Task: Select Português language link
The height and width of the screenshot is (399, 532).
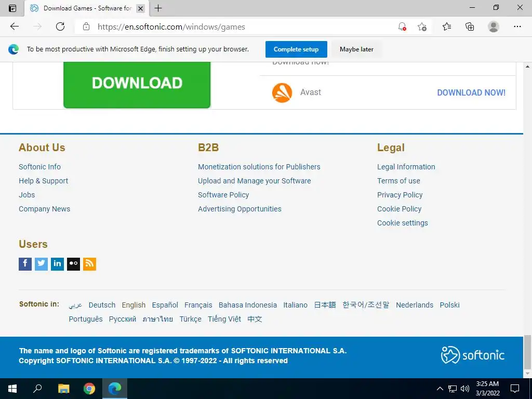Action: pos(86,319)
